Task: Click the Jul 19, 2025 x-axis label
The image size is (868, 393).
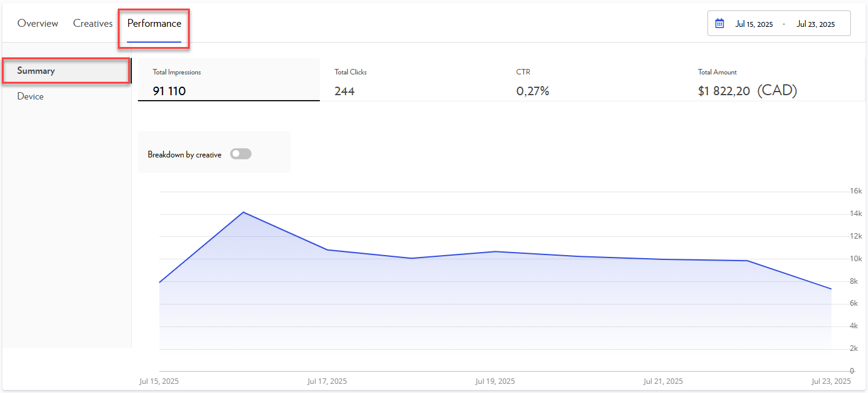Action: 495,381
